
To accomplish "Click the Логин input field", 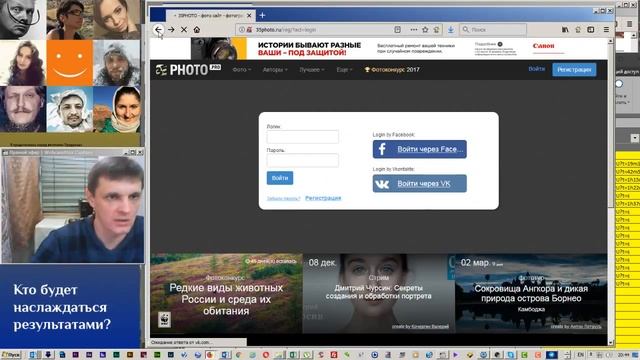I will pyautogui.click(x=302, y=137).
